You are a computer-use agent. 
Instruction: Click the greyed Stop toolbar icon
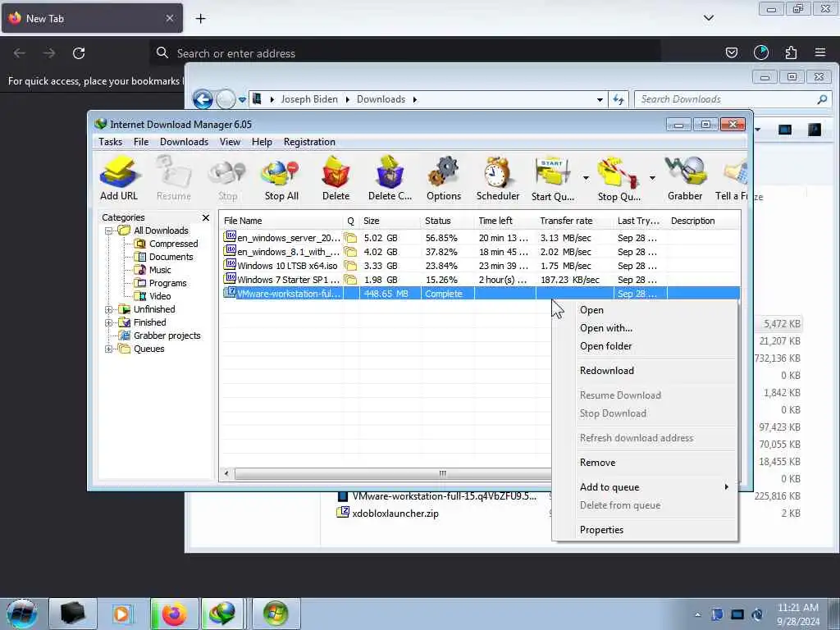click(228, 178)
